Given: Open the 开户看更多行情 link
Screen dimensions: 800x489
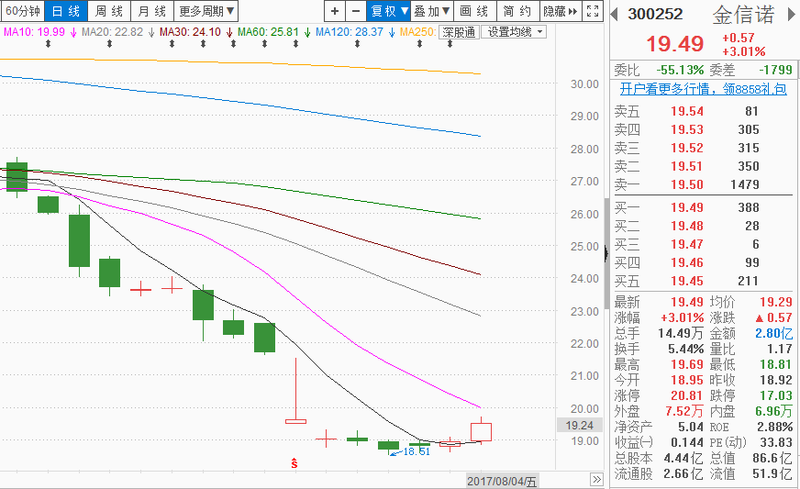Looking at the screenshot, I should [x=704, y=89].
